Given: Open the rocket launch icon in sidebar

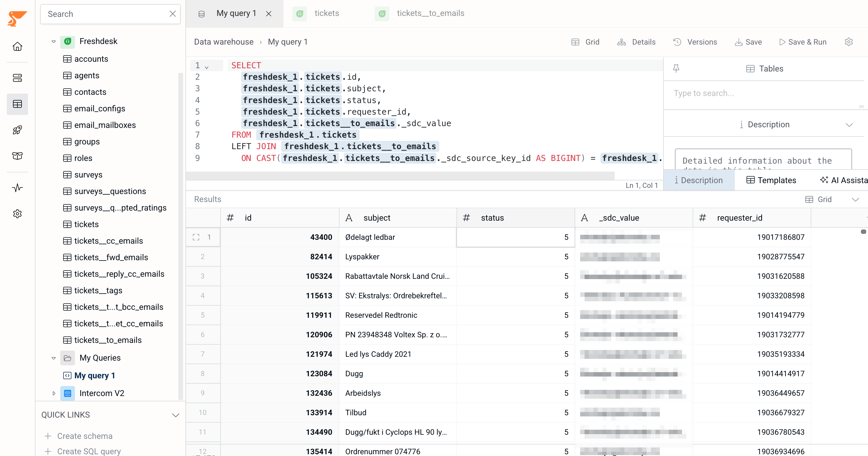Looking at the screenshot, I should point(17,130).
